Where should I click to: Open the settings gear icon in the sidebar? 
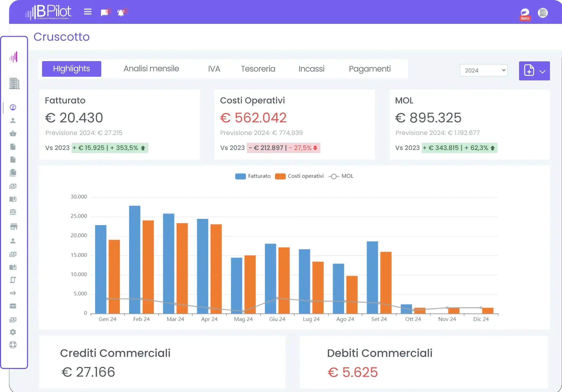tap(13, 332)
